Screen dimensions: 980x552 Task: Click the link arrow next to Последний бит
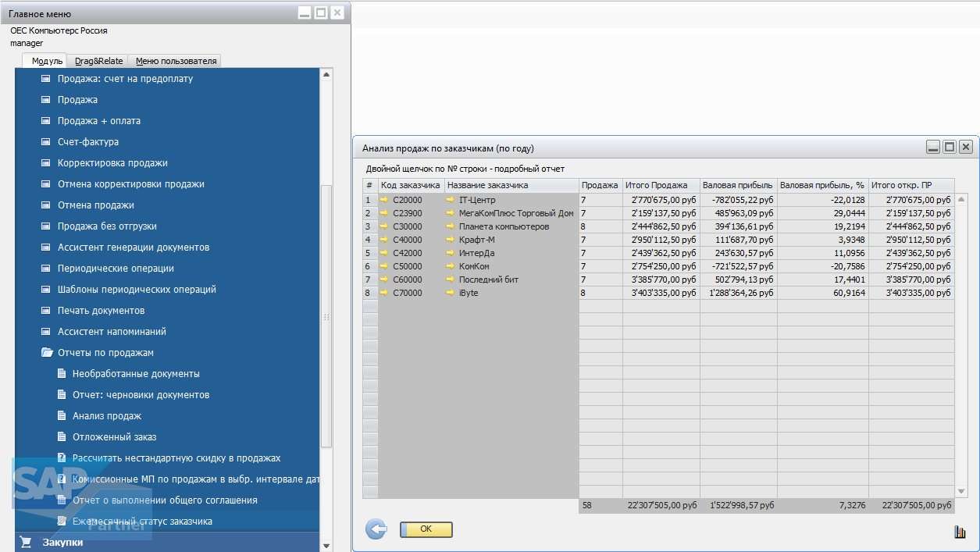click(x=451, y=280)
